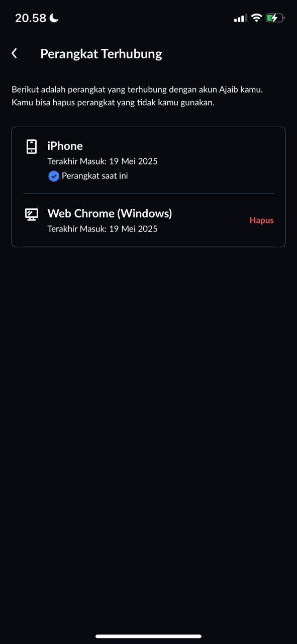297x644 pixels.
Task: Tap the Wi-Fi status icon
Action: pos(256,18)
